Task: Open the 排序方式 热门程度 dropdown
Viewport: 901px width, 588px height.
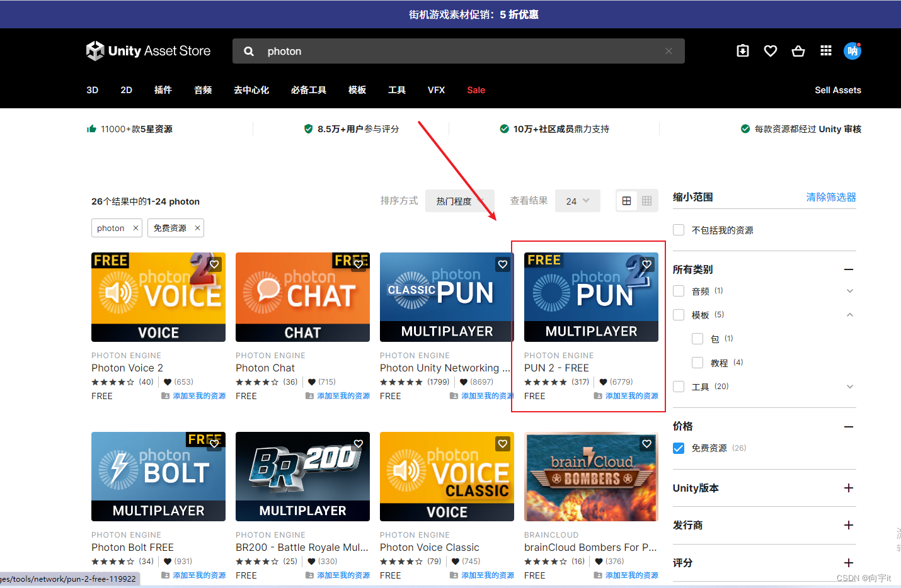Action: pos(460,201)
